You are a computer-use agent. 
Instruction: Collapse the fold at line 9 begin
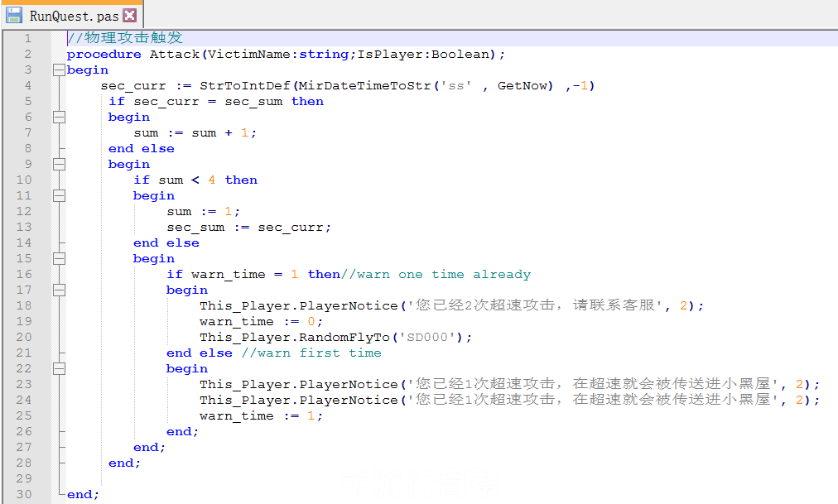59,164
